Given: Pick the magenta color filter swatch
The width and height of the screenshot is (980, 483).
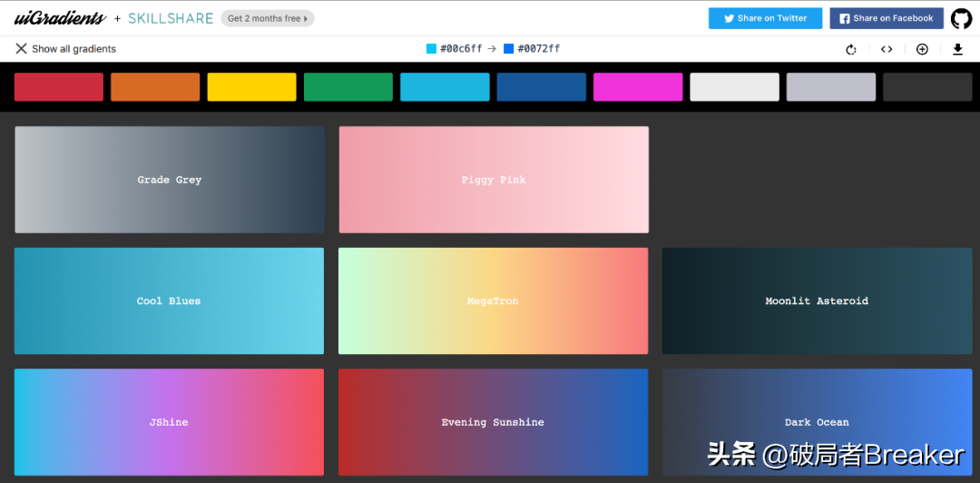Looking at the screenshot, I should (638, 87).
